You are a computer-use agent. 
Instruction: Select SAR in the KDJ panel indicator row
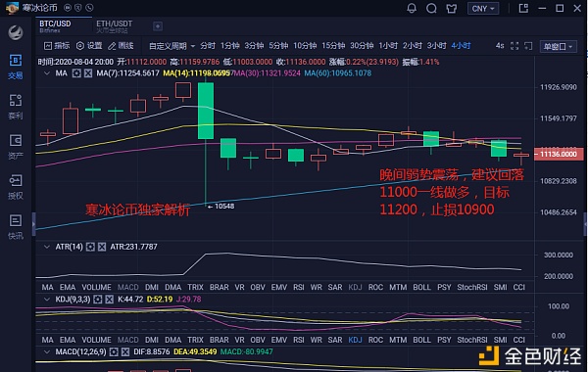point(335,340)
